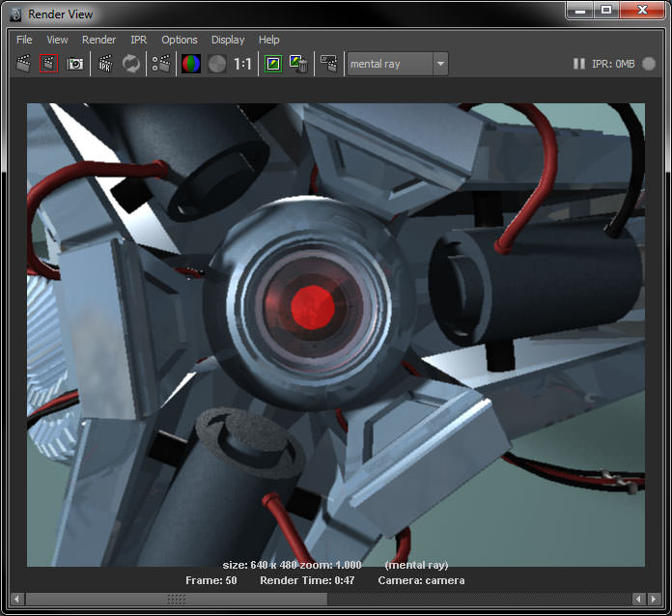Open the Help menu
Viewport: 672px width, 616px height.
pos(268,40)
